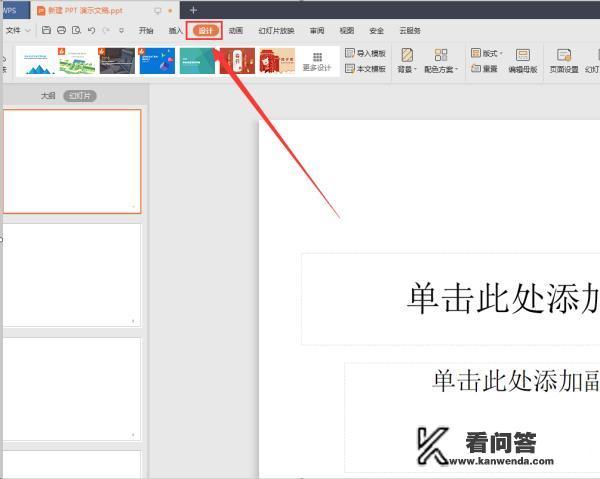Open the 文件 menu
Image resolution: width=600 pixels, height=479 pixels.
17,30
